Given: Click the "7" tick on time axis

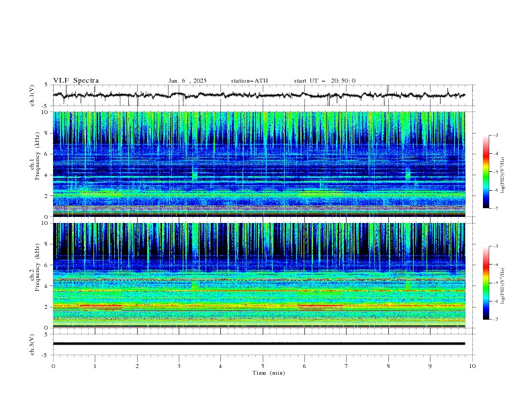Looking at the screenshot, I should coord(347,366).
